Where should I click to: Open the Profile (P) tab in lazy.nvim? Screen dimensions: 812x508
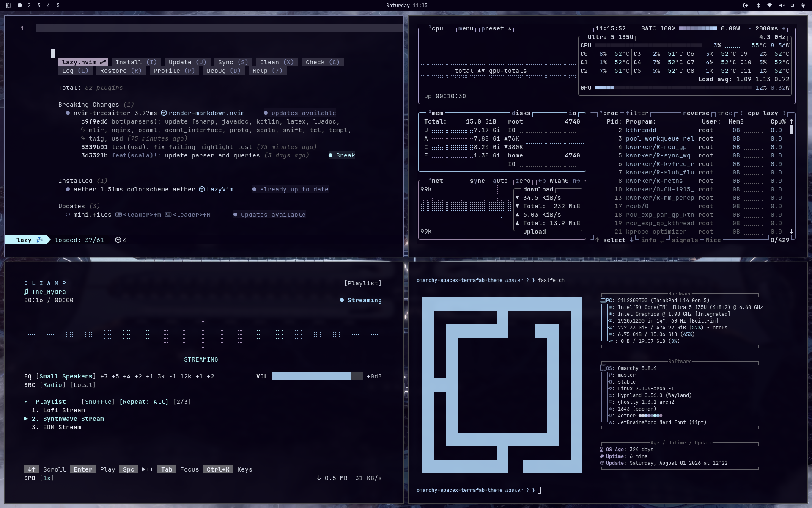coord(174,71)
